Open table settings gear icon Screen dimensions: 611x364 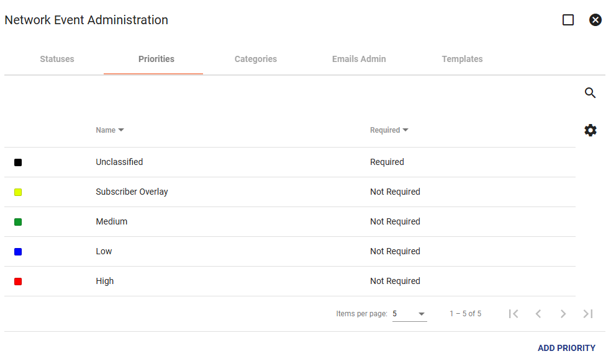[x=591, y=130]
